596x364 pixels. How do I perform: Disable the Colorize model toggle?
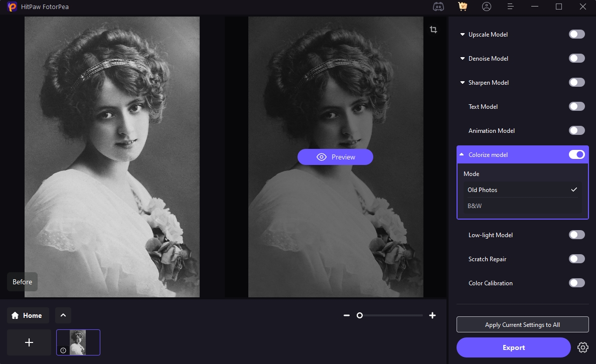click(576, 154)
